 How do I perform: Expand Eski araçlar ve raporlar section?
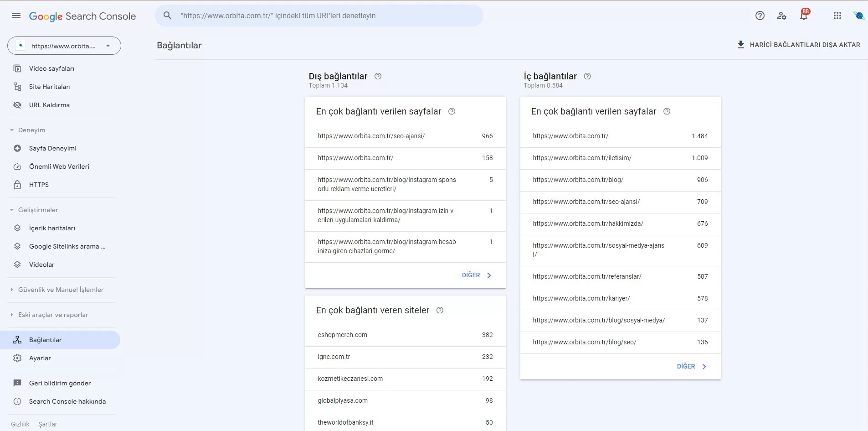[x=12, y=315]
